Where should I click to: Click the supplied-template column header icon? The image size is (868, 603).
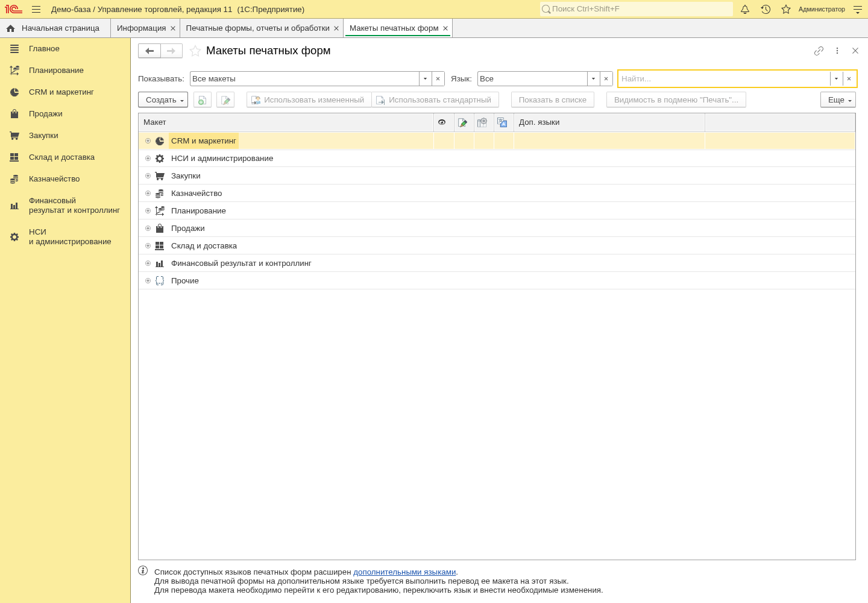pos(482,122)
